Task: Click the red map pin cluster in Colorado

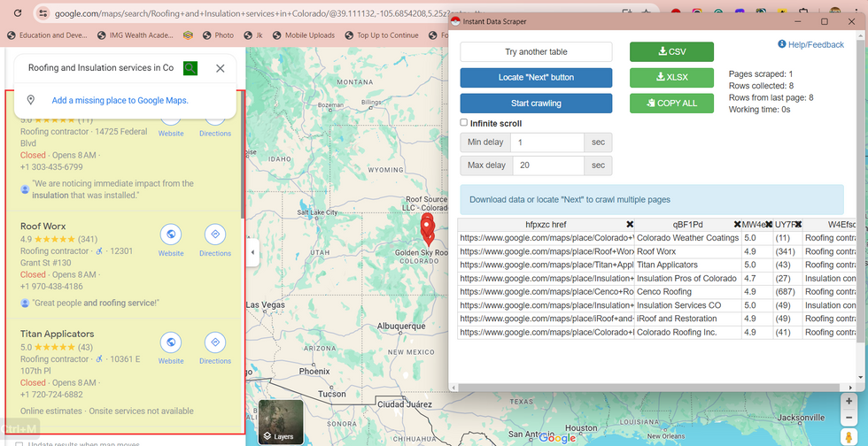Action: [x=427, y=228]
